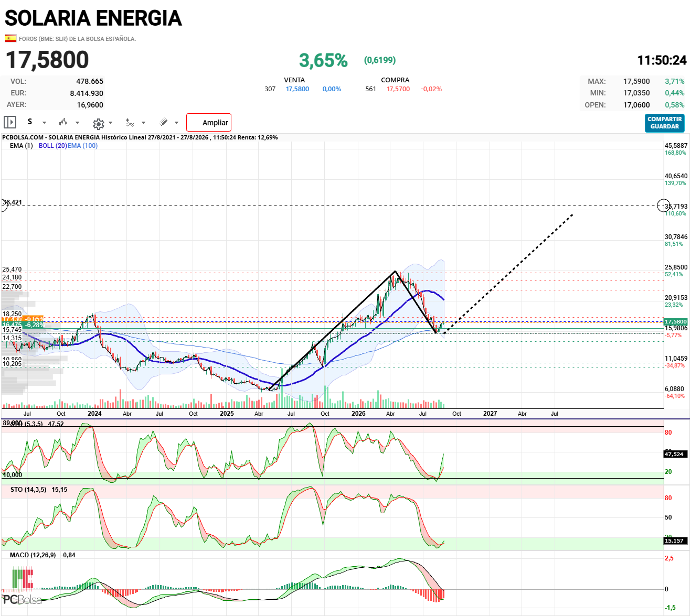Choose the candlestick chart type icon
691x616 pixels.
[63, 122]
